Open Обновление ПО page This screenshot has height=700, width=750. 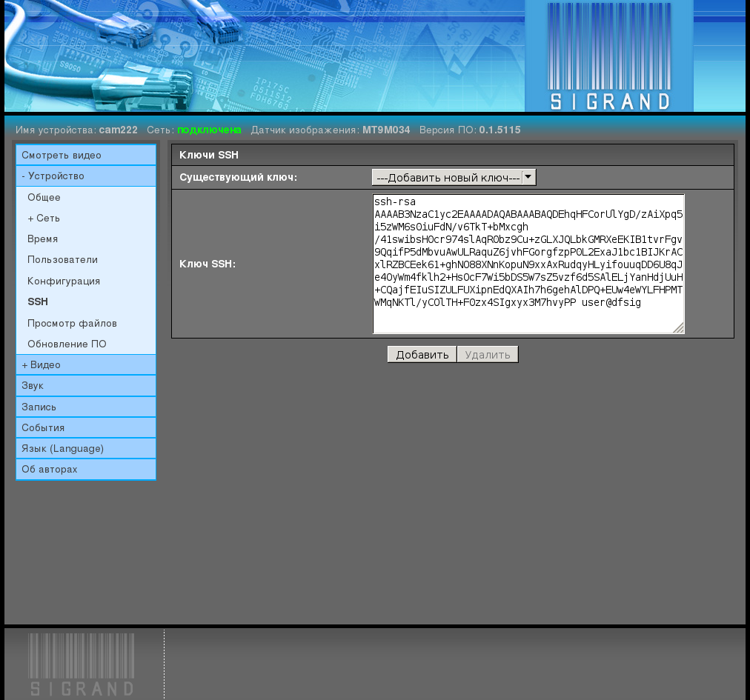[x=67, y=344]
